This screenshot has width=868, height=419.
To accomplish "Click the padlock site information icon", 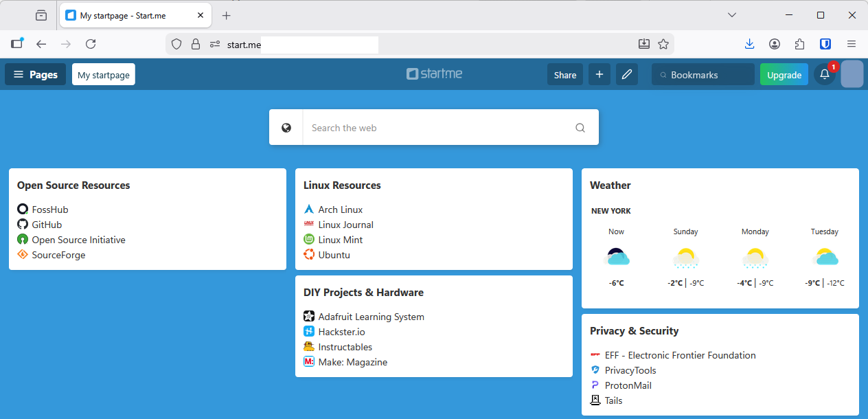I will pyautogui.click(x=196, y=44).
